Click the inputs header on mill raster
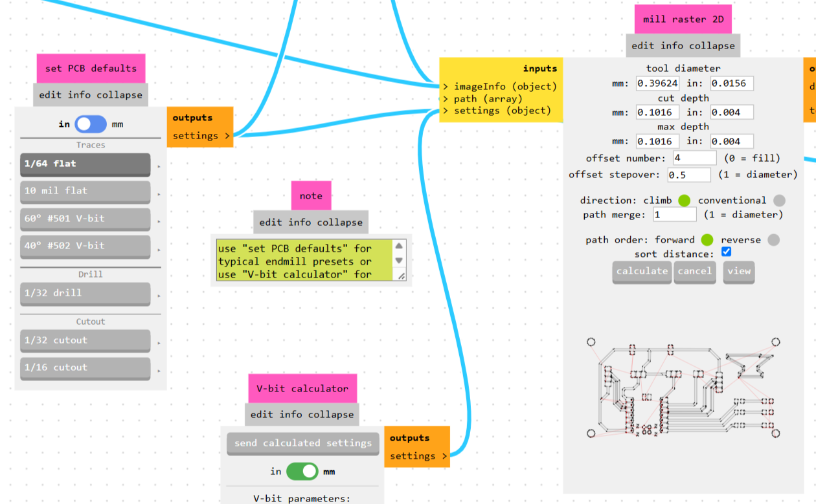816x504 pixels. pos(540,69)
